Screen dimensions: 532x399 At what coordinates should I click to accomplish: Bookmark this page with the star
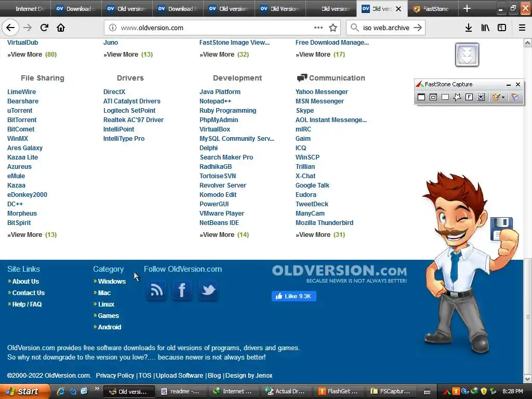tap(333, 28)
